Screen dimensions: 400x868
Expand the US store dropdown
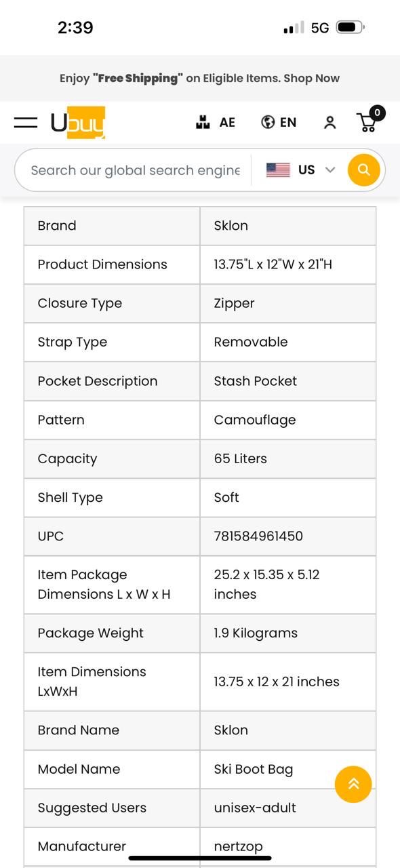pyautogui.click(x=330, y=170)
